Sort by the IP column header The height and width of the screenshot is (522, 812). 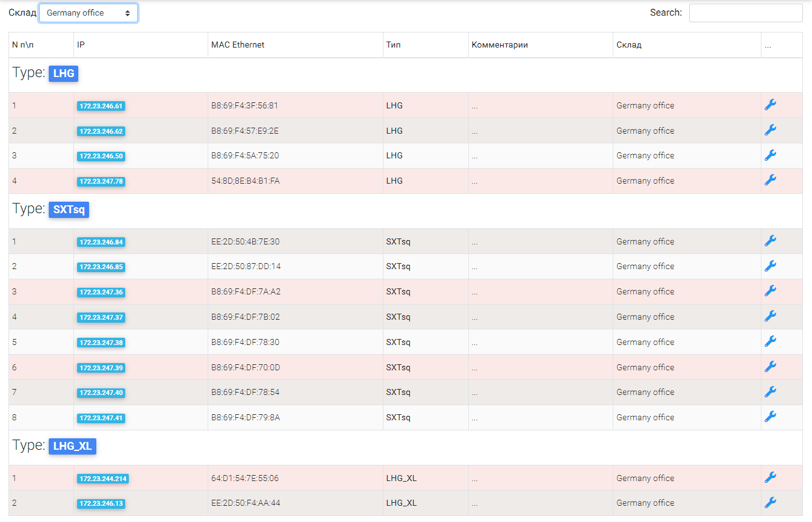click(141, 45)
